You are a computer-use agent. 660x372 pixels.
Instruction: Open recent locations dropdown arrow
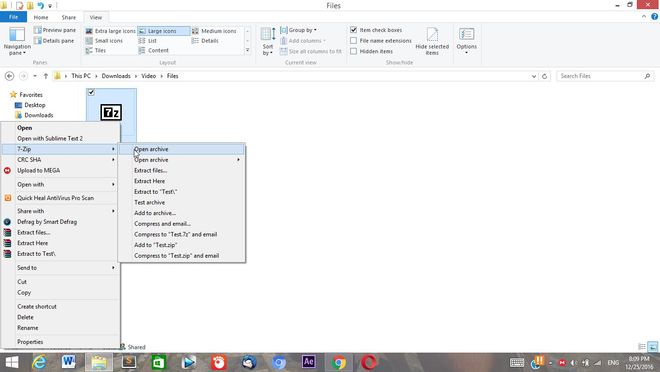pyautogui.click(x=35, y=76)
